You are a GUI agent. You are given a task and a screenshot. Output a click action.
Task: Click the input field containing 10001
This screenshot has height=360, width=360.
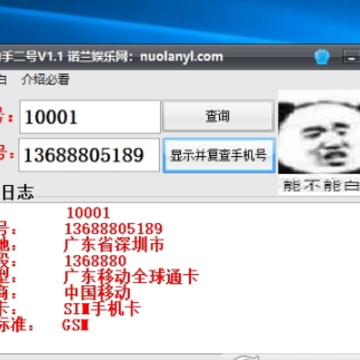[x=90, y=117]
